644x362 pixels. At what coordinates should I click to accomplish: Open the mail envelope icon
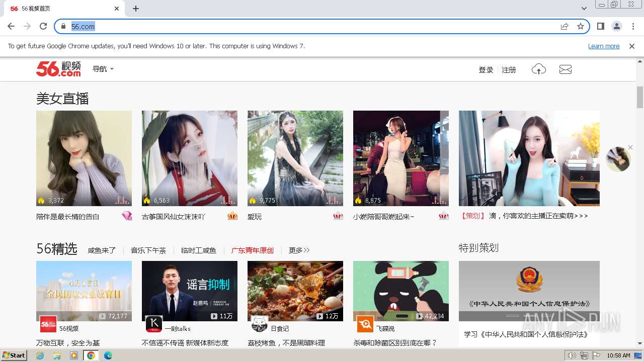tap(566, 69)
